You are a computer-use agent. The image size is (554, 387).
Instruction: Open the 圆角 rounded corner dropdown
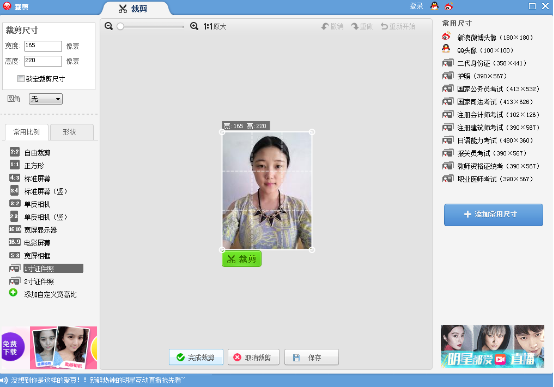click(46, 99)
